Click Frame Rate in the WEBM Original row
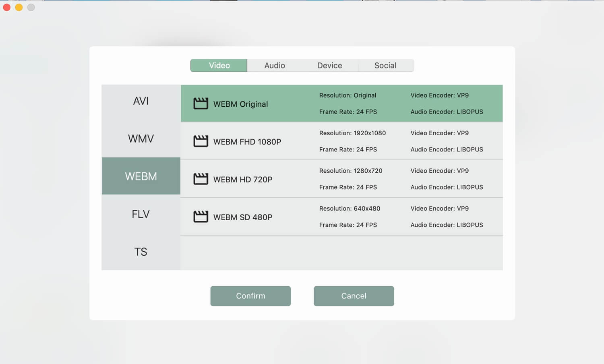 [348, 112]
